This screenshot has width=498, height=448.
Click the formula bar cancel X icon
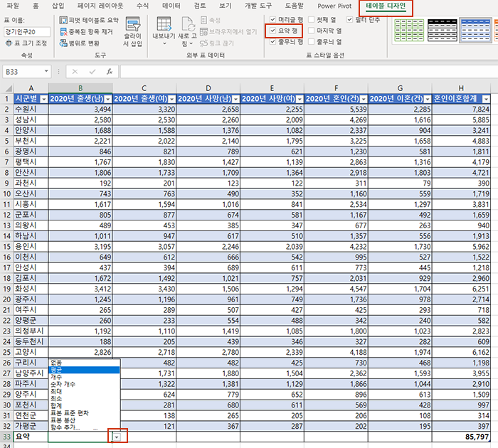pos(75,72)
